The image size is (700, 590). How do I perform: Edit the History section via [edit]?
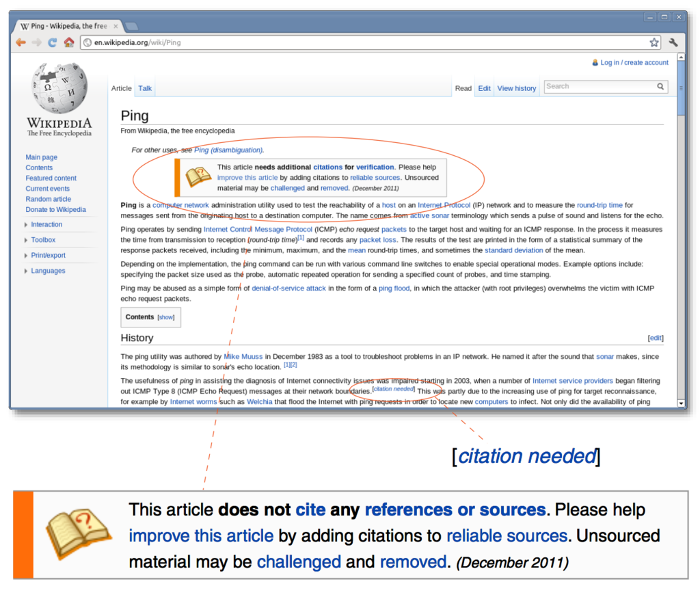click(656, 338)
